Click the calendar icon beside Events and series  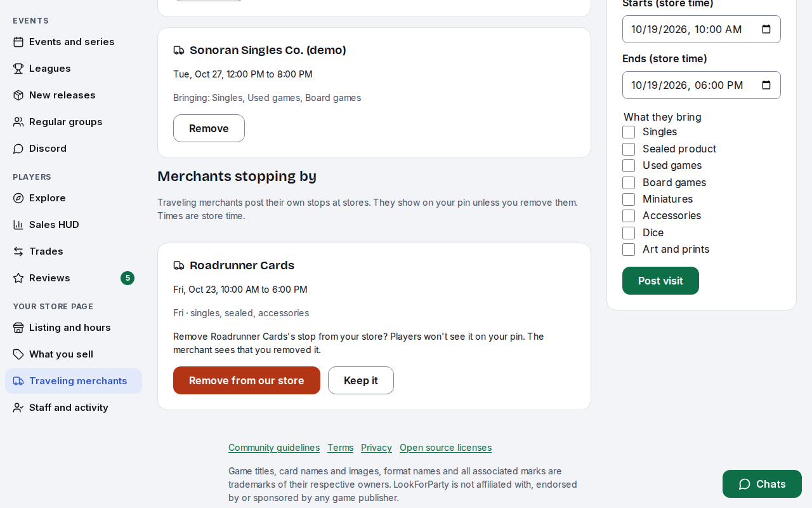point(18,42)
